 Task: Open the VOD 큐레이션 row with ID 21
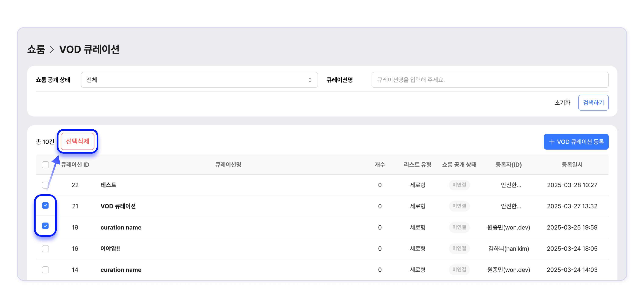118,206
